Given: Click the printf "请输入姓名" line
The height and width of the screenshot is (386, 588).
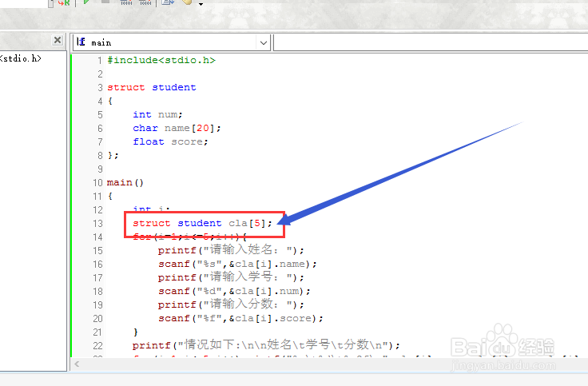Looking at the screenshot, I should point(231,250).
